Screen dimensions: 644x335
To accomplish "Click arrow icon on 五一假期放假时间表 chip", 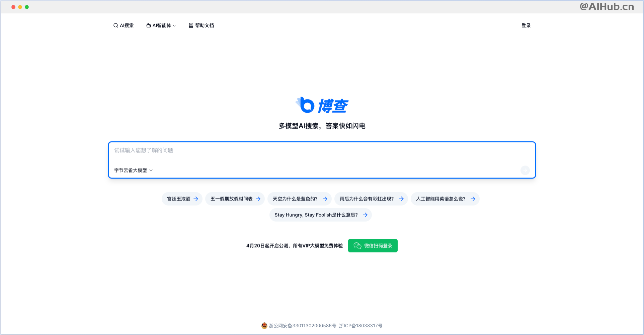I will click(x=258, y=199).
